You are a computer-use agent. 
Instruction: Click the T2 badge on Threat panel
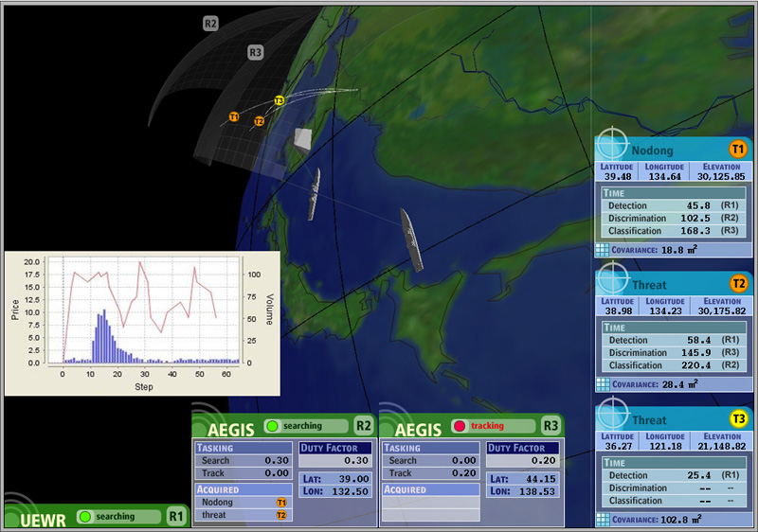tap(738, 283)
